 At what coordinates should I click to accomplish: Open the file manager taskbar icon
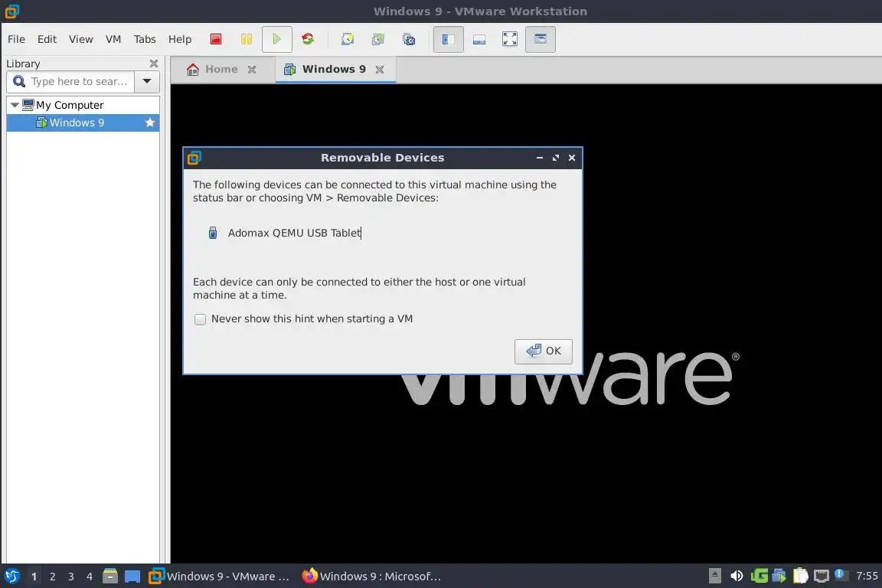110,577
